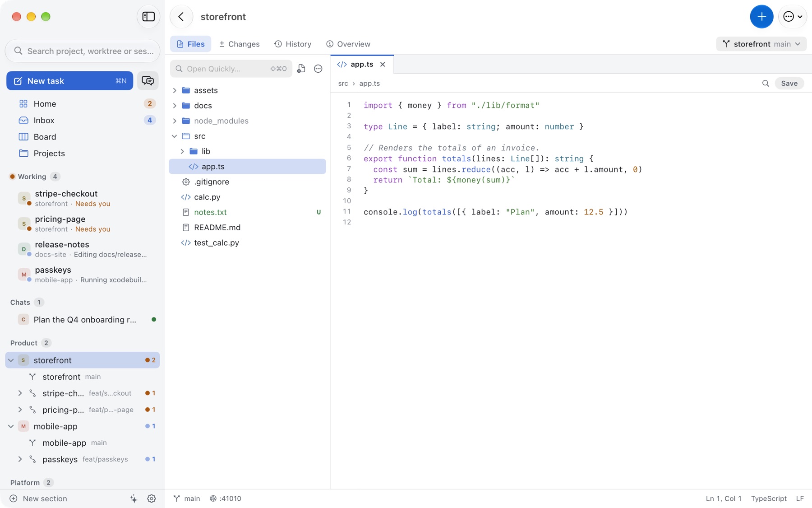Click the search project field
812x508 pixels.
(83, 51)
